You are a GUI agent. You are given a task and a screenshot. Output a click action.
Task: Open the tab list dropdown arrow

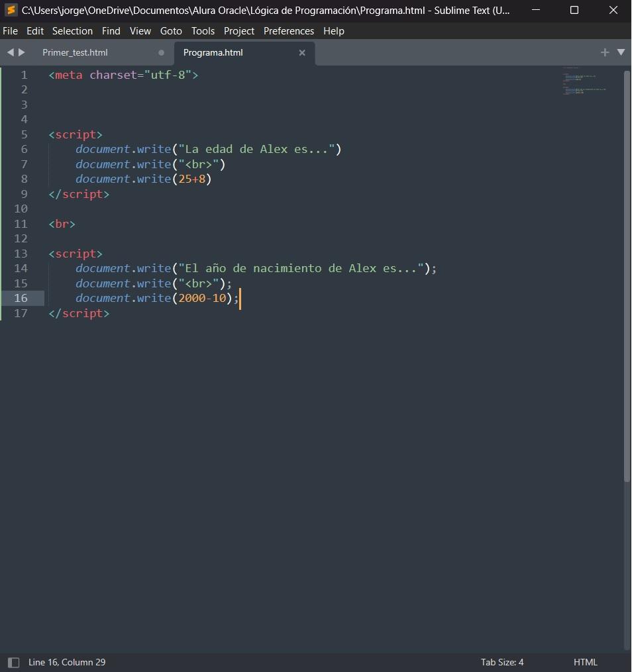(x=621, y=52)
